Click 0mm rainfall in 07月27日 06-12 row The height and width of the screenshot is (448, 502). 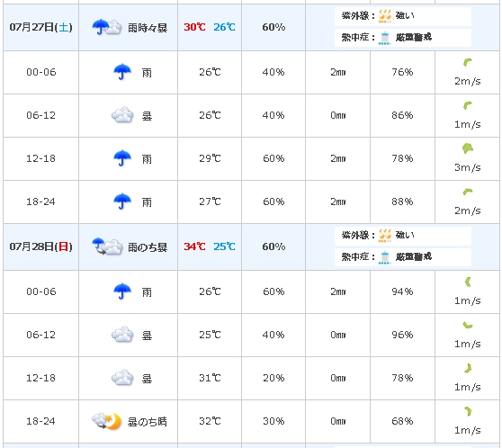pyautogui.click(x=338, y=115)
